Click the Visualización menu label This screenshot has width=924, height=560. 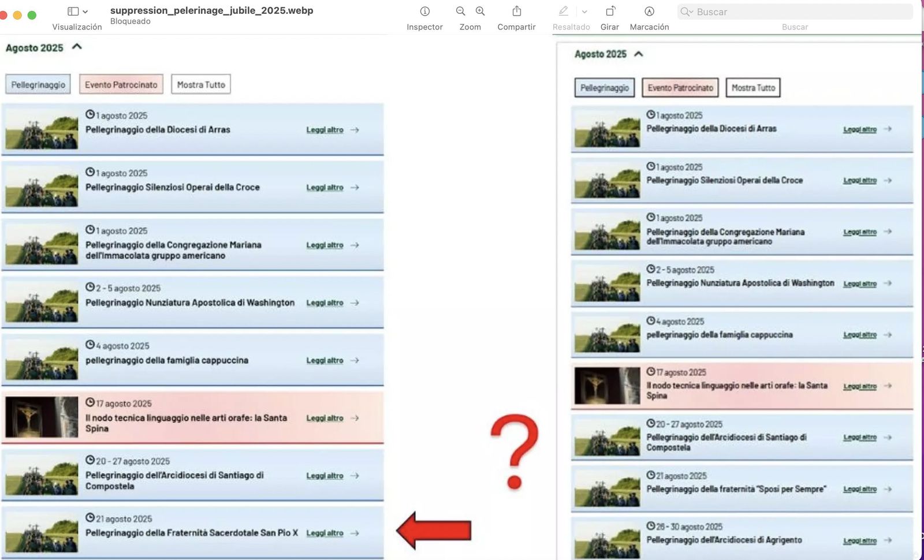pyautogui.click(x=77, y=27)
